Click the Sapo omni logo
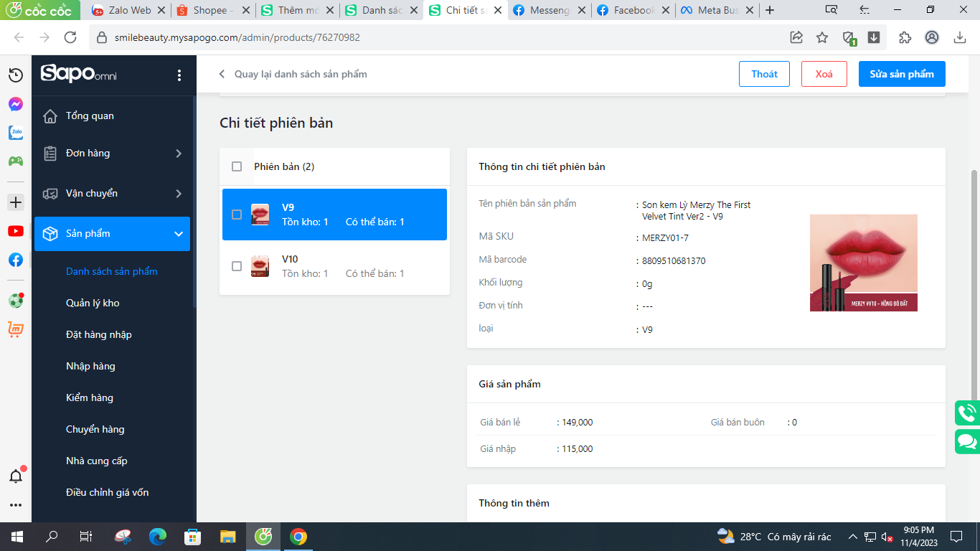Screen dimensions: 980x551 coord(78,74)
